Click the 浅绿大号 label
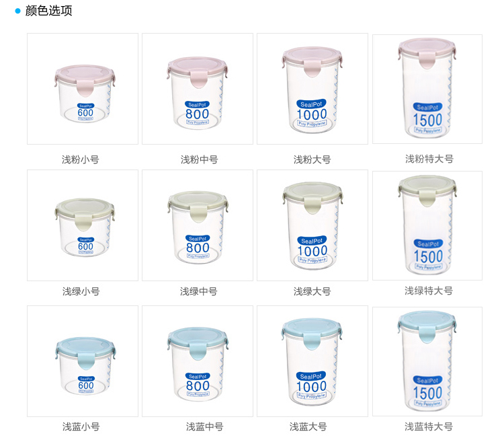This screenshot has width=504, height=448. click(x=312, y=291)
